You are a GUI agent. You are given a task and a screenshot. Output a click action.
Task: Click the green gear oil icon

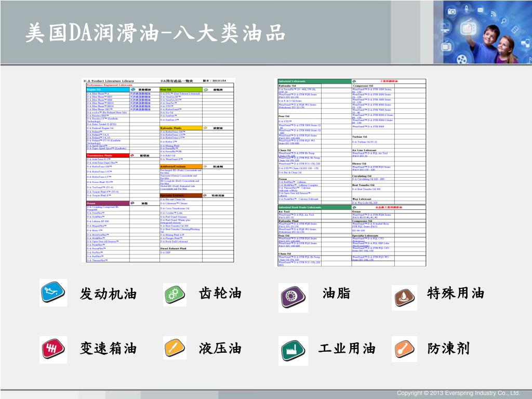tap(175, 295)
